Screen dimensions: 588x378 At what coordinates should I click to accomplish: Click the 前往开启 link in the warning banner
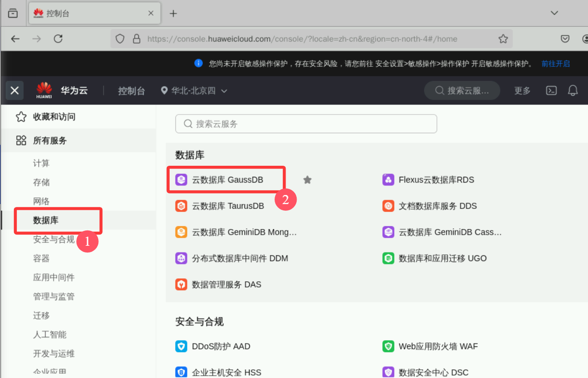click(556, 64)
